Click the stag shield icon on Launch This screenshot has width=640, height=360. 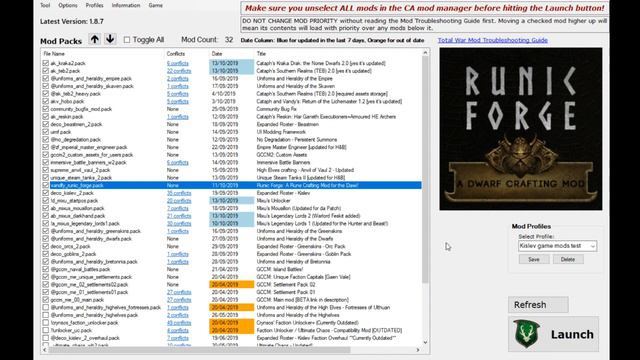[527, 334]
